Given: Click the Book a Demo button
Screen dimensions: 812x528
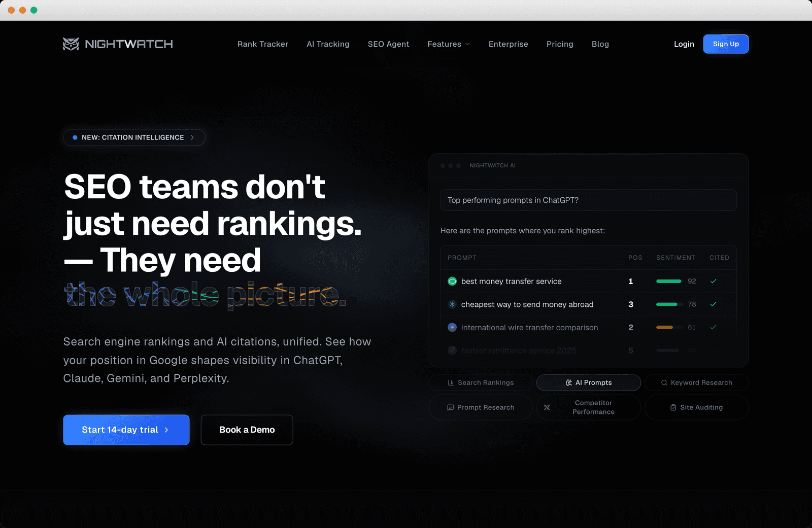Looking at the screenshot, I should pyautogui.click(x=247, y=430).
